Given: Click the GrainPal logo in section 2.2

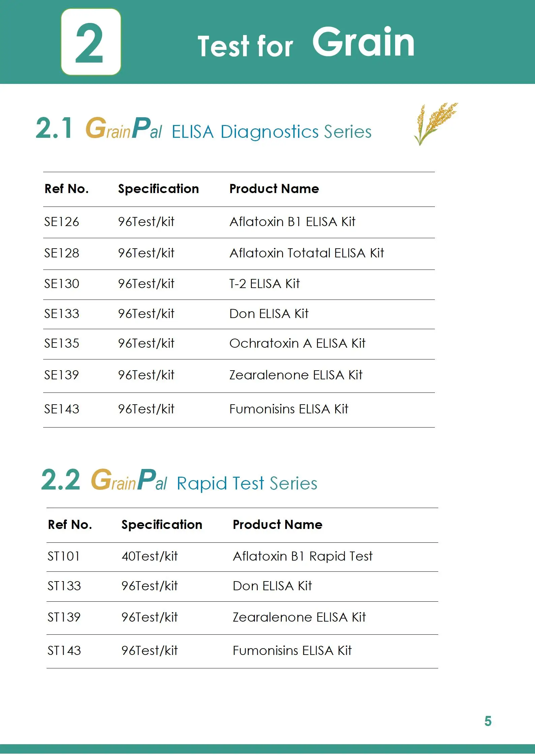Looking at the screenshot, I should (129, 480).
